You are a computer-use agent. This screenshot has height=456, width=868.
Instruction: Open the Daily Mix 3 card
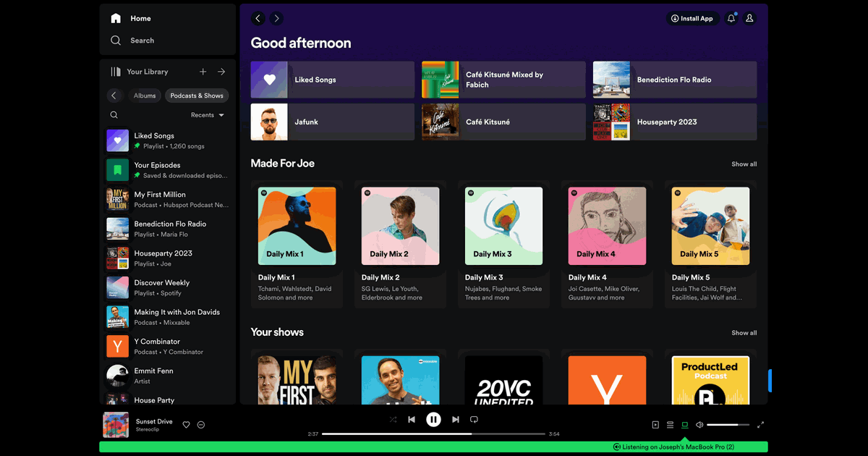[503, 245]
